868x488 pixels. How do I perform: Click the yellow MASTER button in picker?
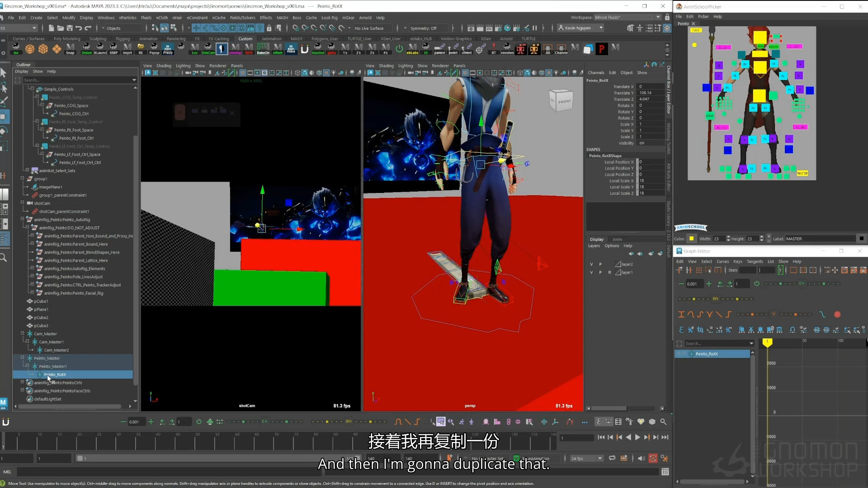click(802, 173)
